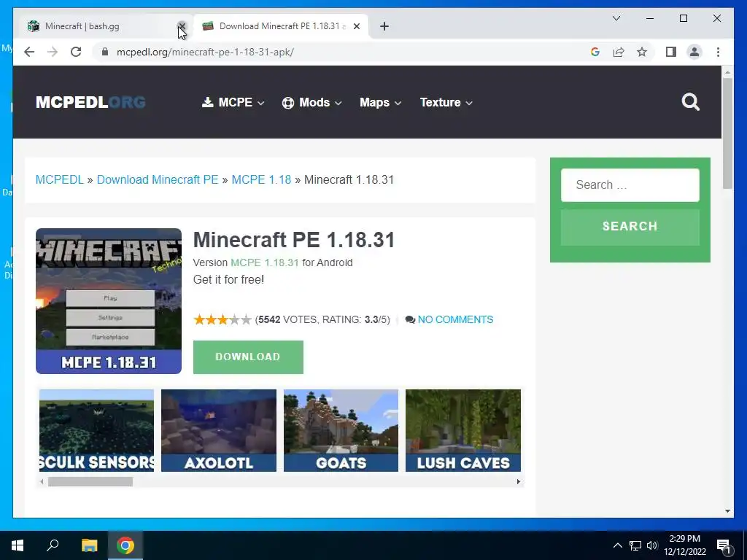Open Chrome three-dot menu

[718, 52]
